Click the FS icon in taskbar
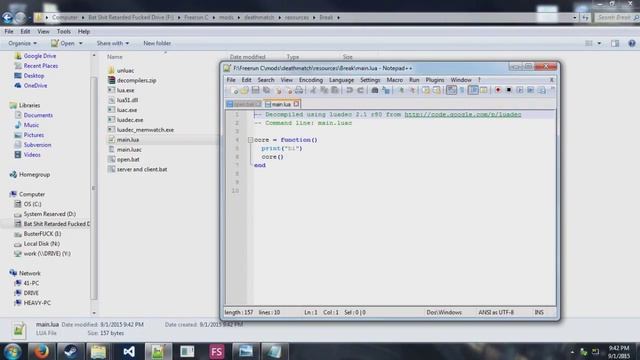Image resolution: width=640 pixels, height=360 pixels. tap(217, 351)
